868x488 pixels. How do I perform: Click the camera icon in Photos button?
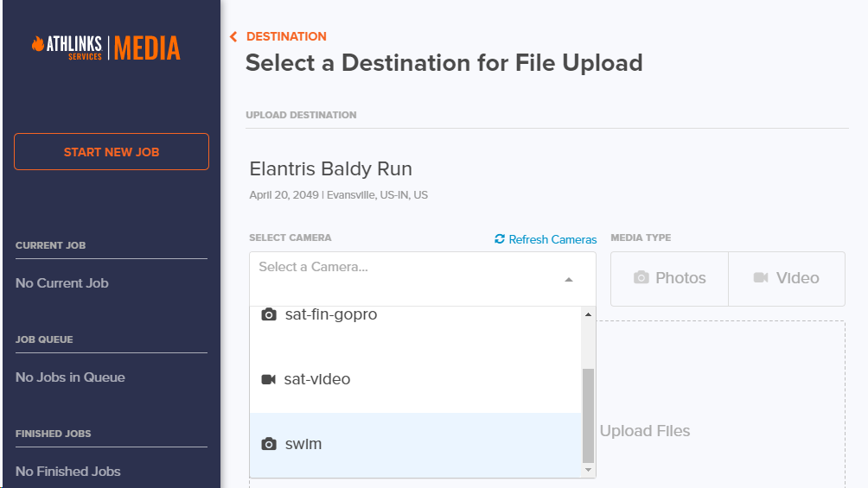[x=641, y=278]
